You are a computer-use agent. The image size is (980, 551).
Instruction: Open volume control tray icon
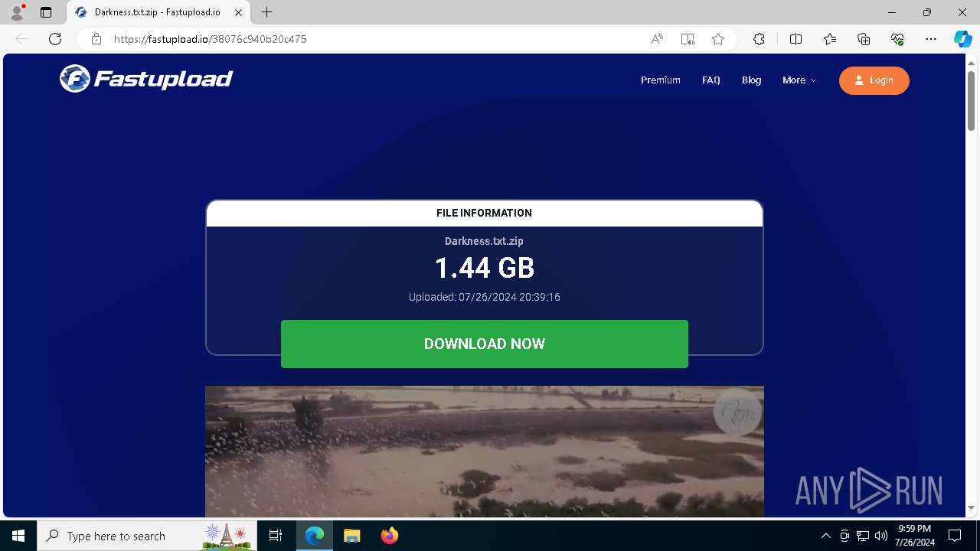click(881, 536)
